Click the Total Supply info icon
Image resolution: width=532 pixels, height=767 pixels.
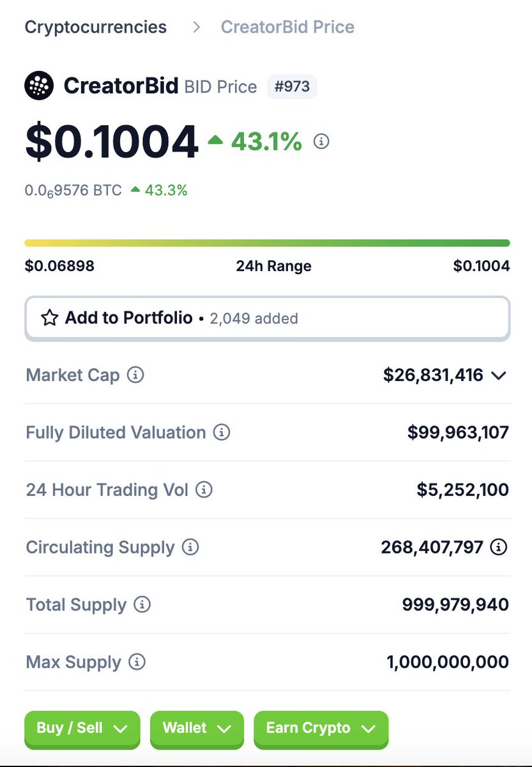(x=142, y=604)
